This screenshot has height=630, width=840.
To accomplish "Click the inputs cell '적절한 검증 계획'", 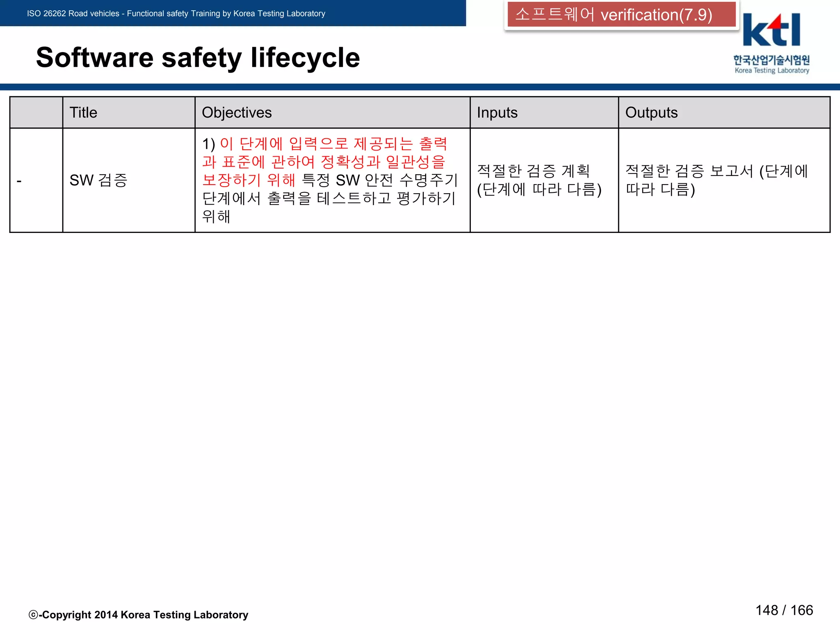I will pyautogui.click(x=544, y=180).
